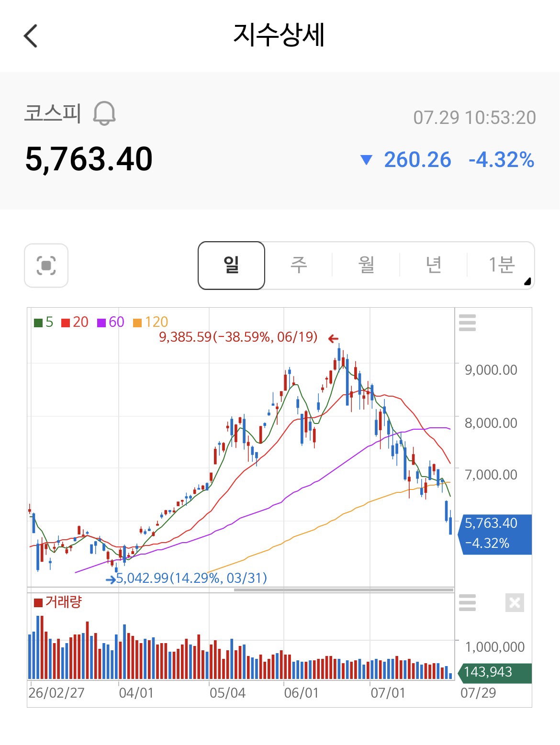Click the 120-day orange color swatch
Screen dimensions: 560x745
coord(137,323)
